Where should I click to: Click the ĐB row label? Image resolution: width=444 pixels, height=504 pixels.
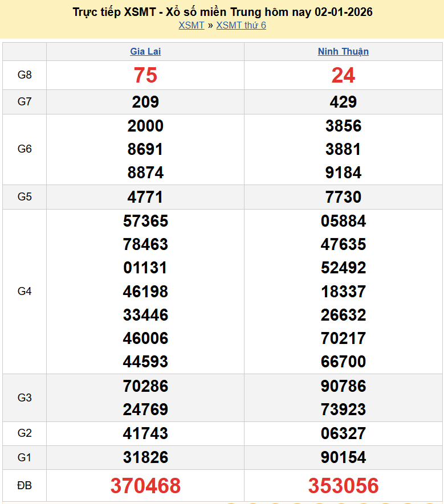click(25, 485)
